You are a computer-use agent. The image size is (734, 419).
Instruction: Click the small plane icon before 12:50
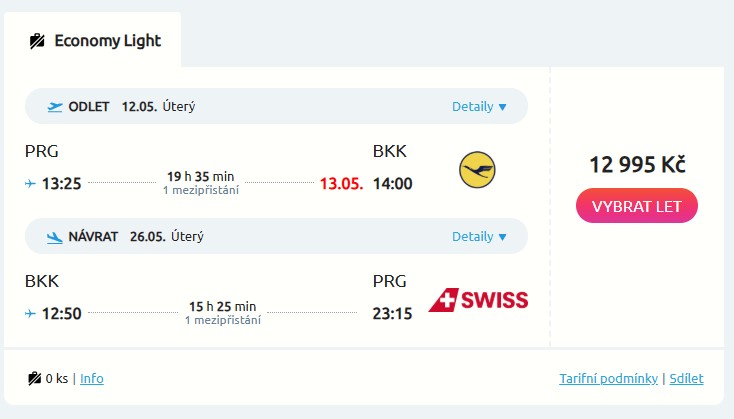point(30,314)
